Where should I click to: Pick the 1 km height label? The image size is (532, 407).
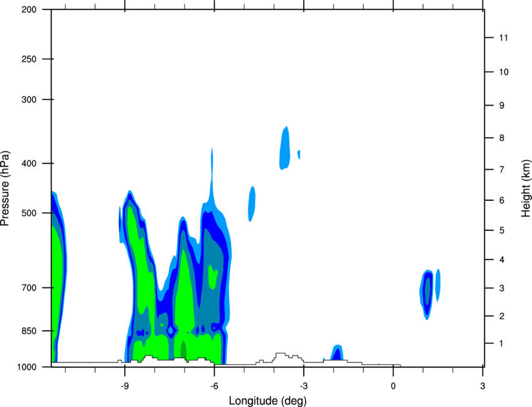pyautogui.click(x=501, y=344)
